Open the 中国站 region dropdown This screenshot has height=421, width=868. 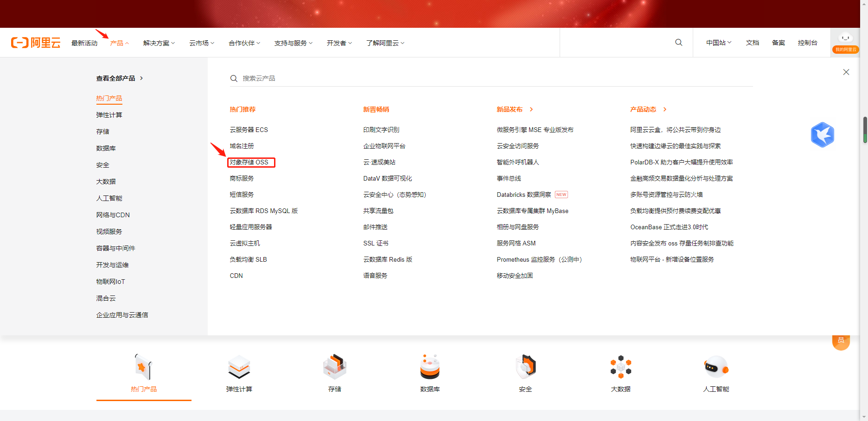[x=719, y=43]
